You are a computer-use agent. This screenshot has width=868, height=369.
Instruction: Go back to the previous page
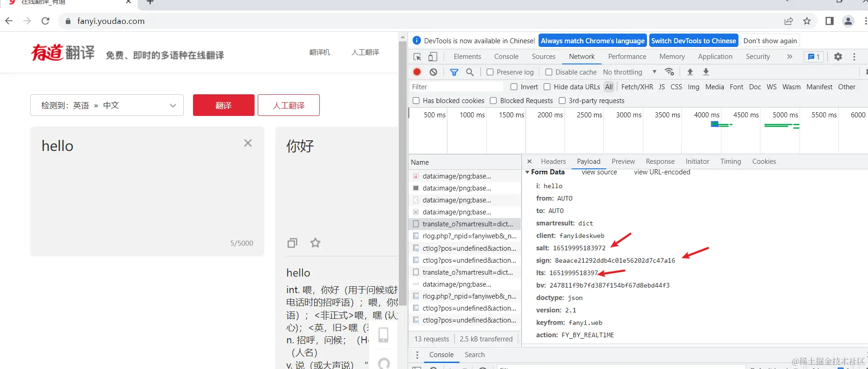[x=9, y=21]
